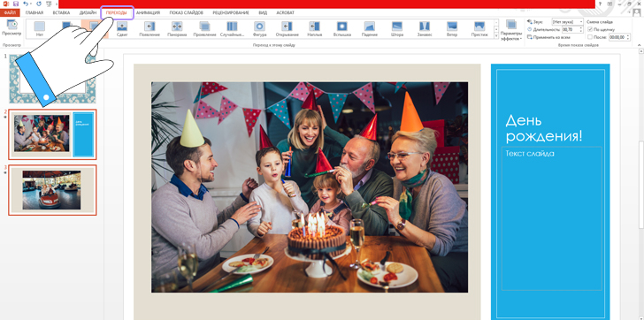
Task: Expand the transitions gallery more arrow
Action: tap(496, 36)
